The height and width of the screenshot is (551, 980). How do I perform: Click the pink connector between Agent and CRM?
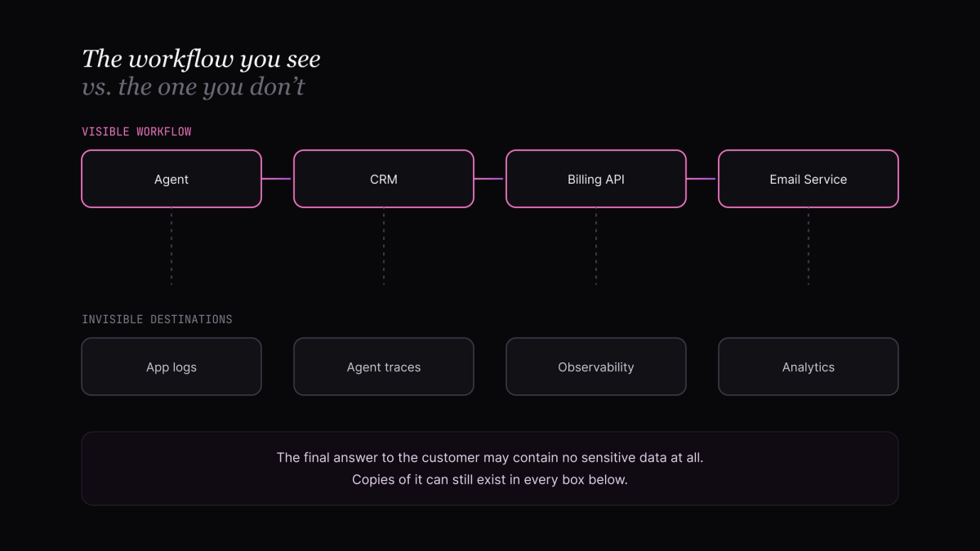(278, 179)
